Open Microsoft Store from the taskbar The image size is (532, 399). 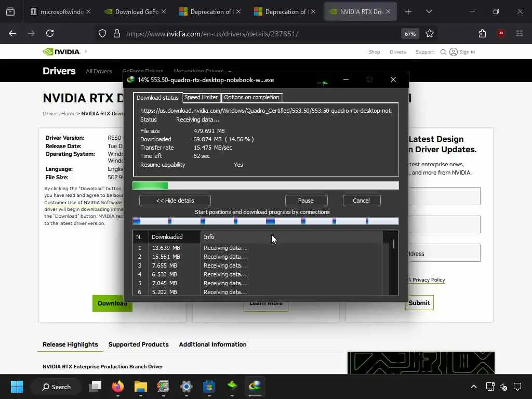(x=209, y=387)
